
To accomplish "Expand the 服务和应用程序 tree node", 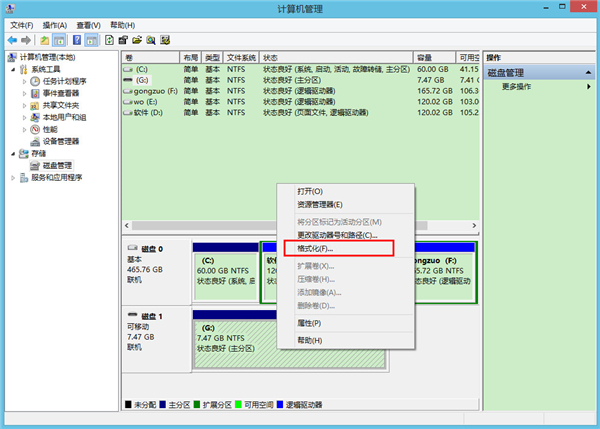I will point(13,177).
